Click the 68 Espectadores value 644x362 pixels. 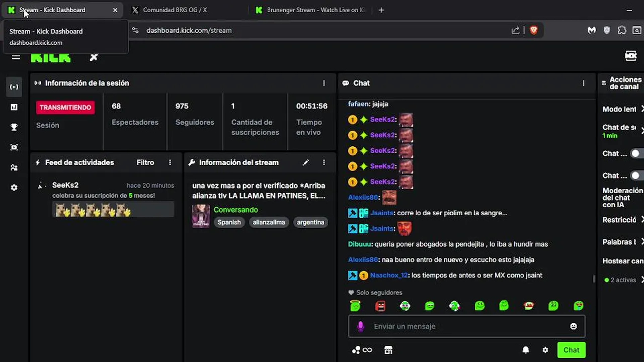[x=116, y=106]
